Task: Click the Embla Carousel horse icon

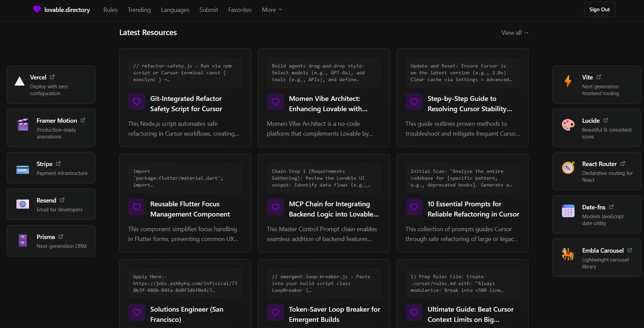Action: pos(568,254)
